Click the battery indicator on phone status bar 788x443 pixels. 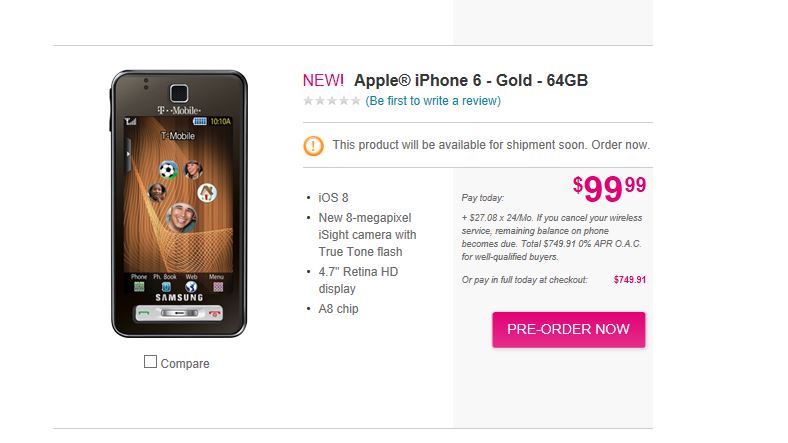click(x=200, y=122)
